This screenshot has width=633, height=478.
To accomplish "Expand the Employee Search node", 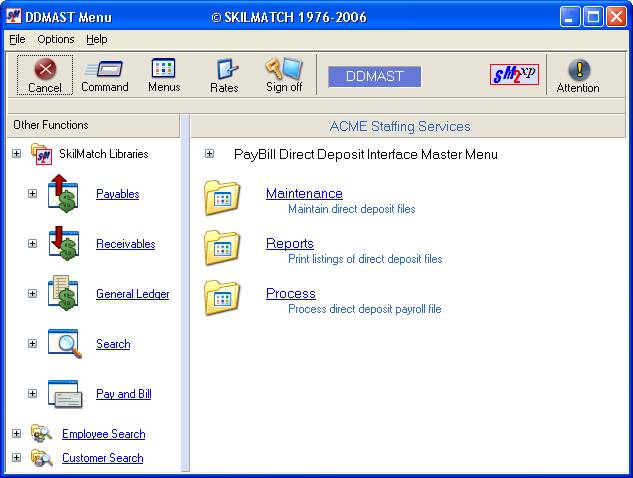I will click(x=16, y=434).
